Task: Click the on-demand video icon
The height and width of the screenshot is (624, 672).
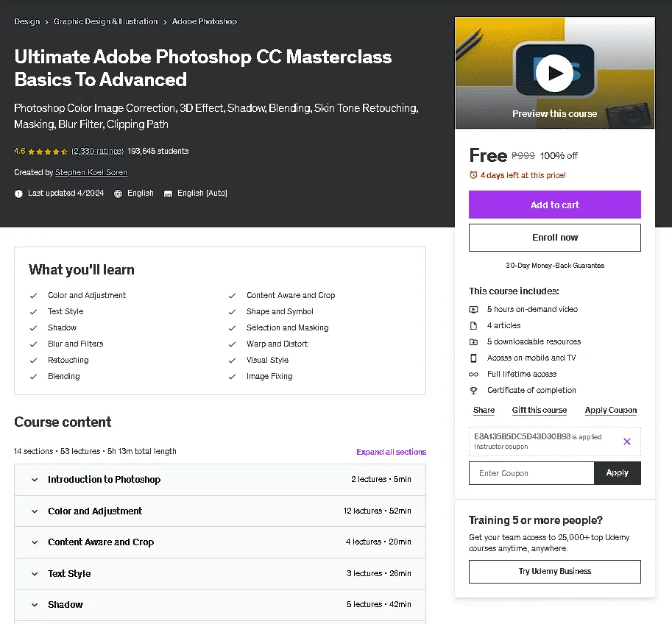Action: coord(473,310)
